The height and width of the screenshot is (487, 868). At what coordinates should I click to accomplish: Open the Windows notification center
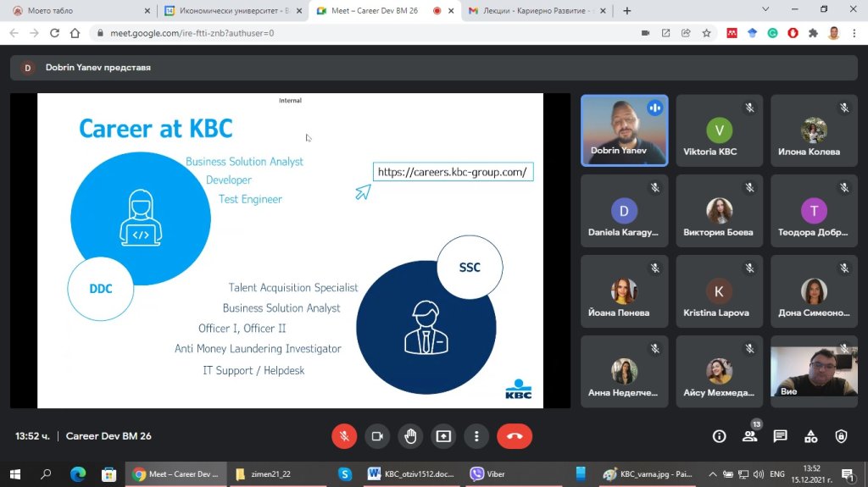pyautogui.click(x=848, y=474)
